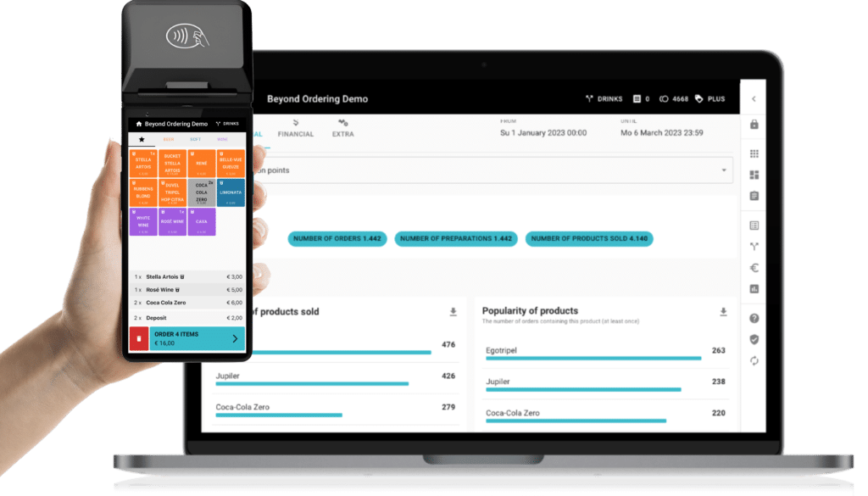Download the Popularity of products chart
Screen dimensions: 868x496
click(723, 312)
